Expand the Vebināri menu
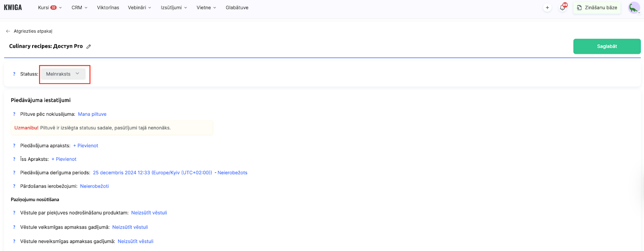This screenshot has height=251, width=644. pyautogui.click(x=140, y=8)
